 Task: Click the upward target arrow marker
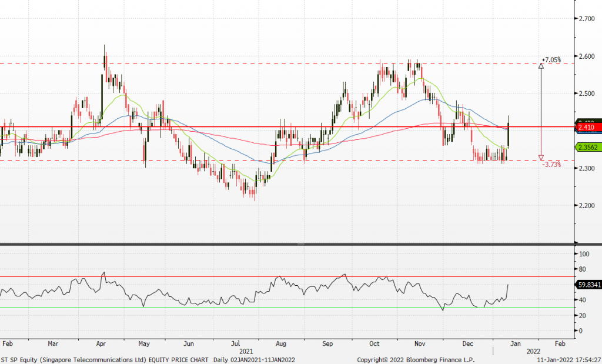(x=541, y=65)
